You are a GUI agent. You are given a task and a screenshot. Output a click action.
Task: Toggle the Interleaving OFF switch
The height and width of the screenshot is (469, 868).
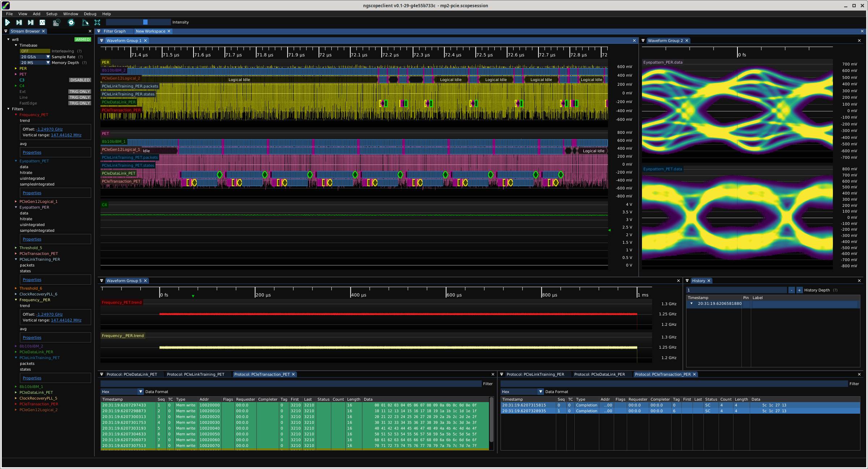click(x=35, y=51)
